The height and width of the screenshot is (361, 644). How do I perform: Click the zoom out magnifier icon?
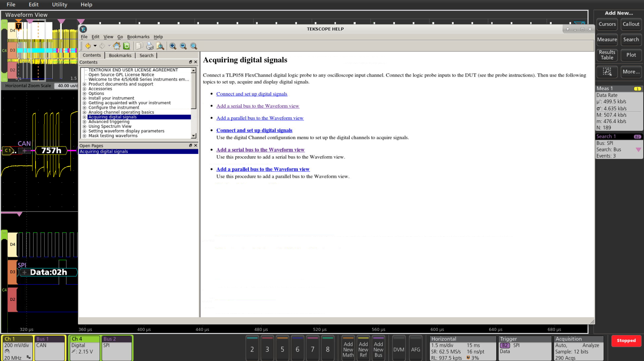pos(183,46)
